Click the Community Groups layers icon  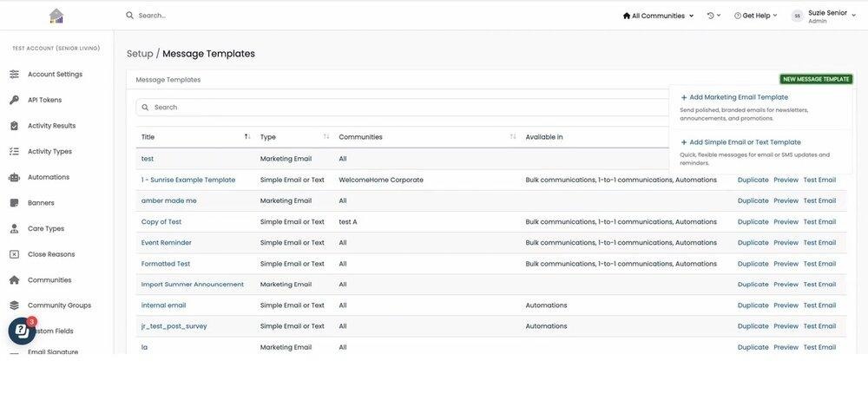pos(15,305)
